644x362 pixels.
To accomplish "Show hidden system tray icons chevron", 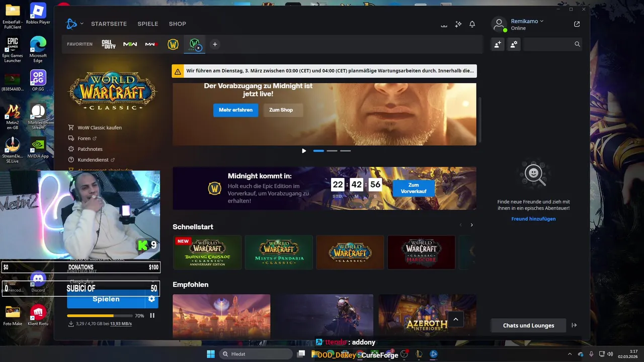I will 570,354.
